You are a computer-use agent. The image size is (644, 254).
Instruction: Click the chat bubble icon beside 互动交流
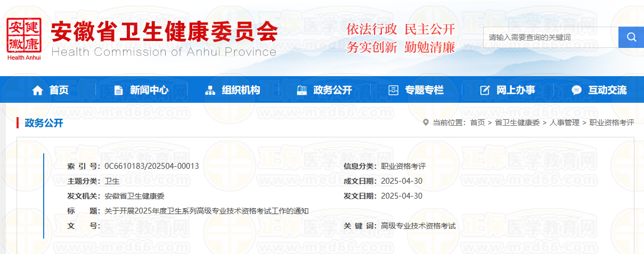(576, 91)
